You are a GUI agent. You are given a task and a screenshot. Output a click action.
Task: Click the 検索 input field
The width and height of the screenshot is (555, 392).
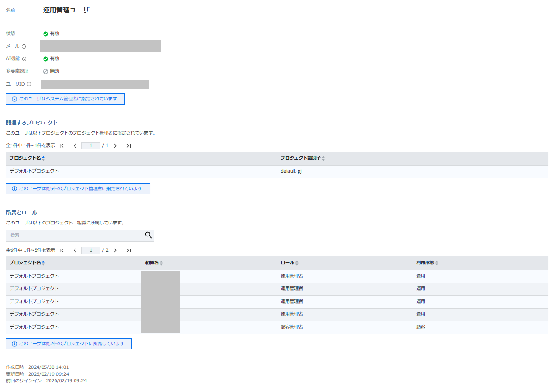pos(74,236)
